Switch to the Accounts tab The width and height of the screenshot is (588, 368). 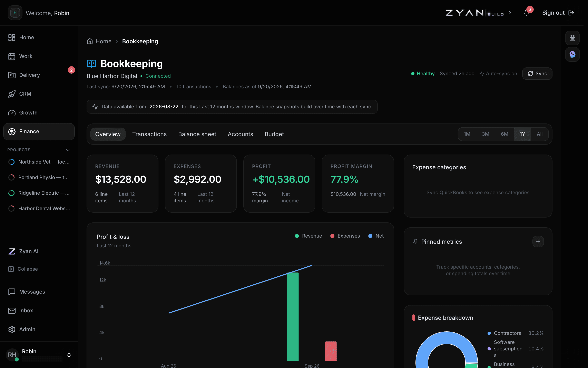coord(240,134)
